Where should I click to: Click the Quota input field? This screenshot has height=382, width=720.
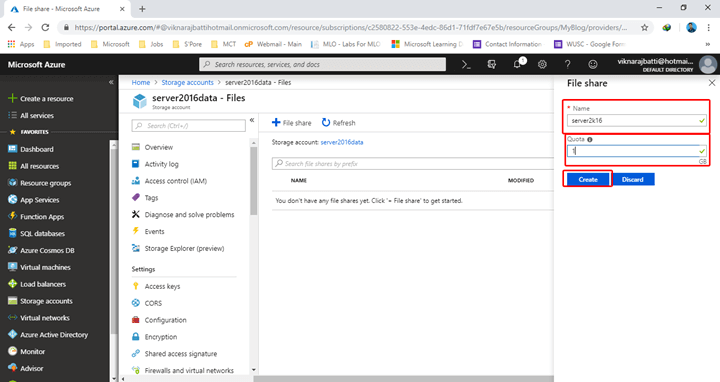tap(637, 151)
